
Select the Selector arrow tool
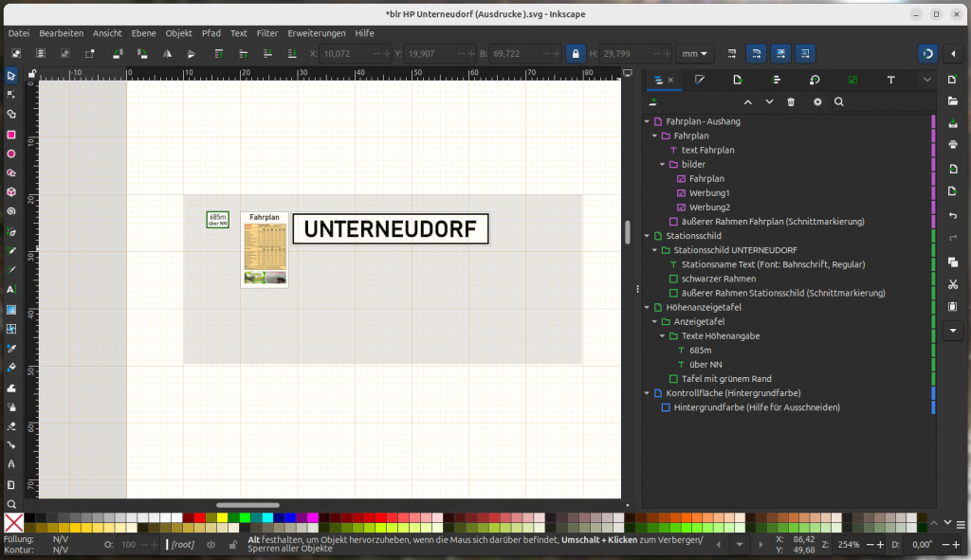pyautogui.click(x=11, y=76)
